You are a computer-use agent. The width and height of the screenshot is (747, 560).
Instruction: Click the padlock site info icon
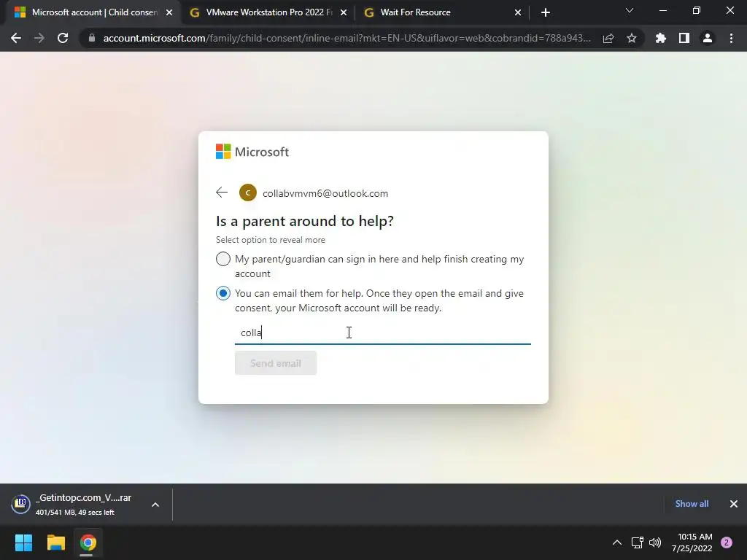point(92,38)
